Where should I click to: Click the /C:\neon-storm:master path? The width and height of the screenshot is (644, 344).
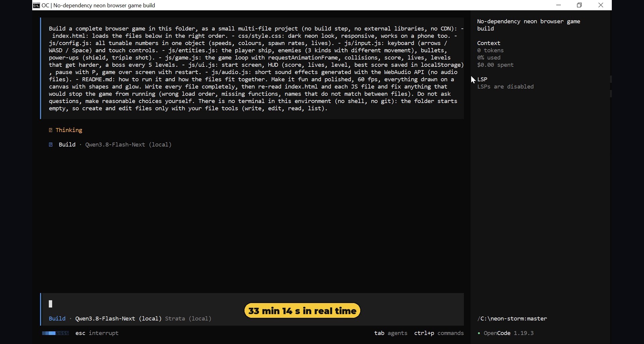click(x=512, y=318)
